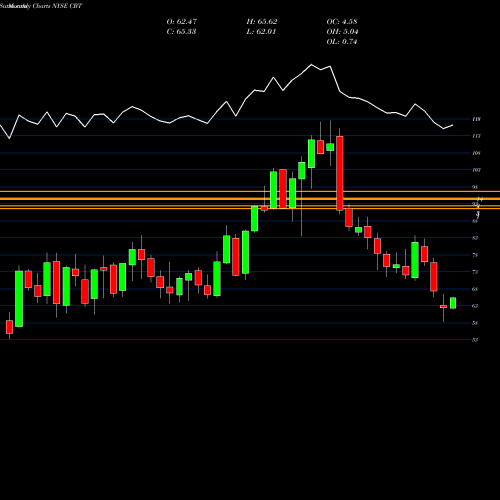Click the 53 price axis label
Image resolution: width=500 pixels, height=500 pixels.
pyautogui.click(x=475, y=340)
